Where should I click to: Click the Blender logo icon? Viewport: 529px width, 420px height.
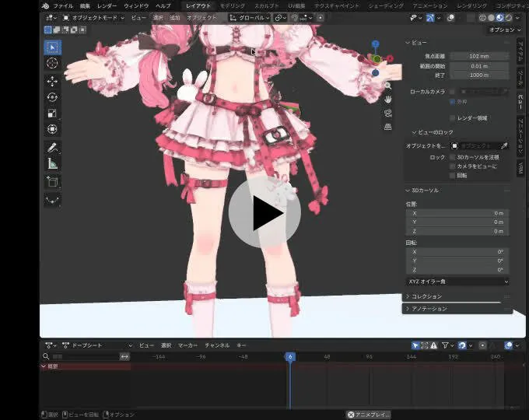tap(46, 5)
